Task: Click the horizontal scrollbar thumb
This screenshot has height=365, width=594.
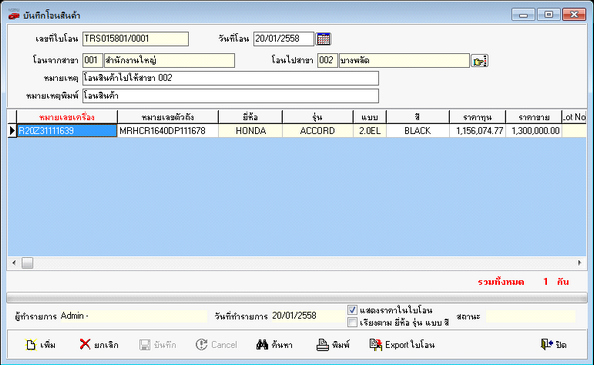Action: 27,262
